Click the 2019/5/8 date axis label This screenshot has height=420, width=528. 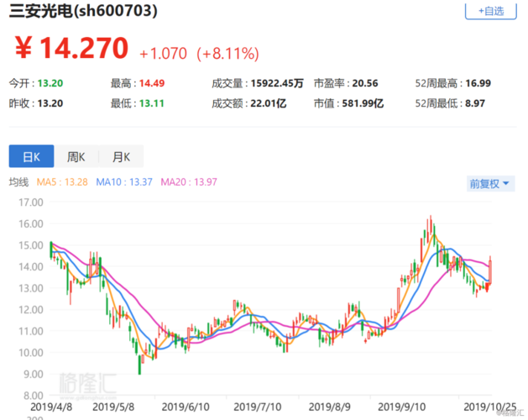click(x=113, y=407)
